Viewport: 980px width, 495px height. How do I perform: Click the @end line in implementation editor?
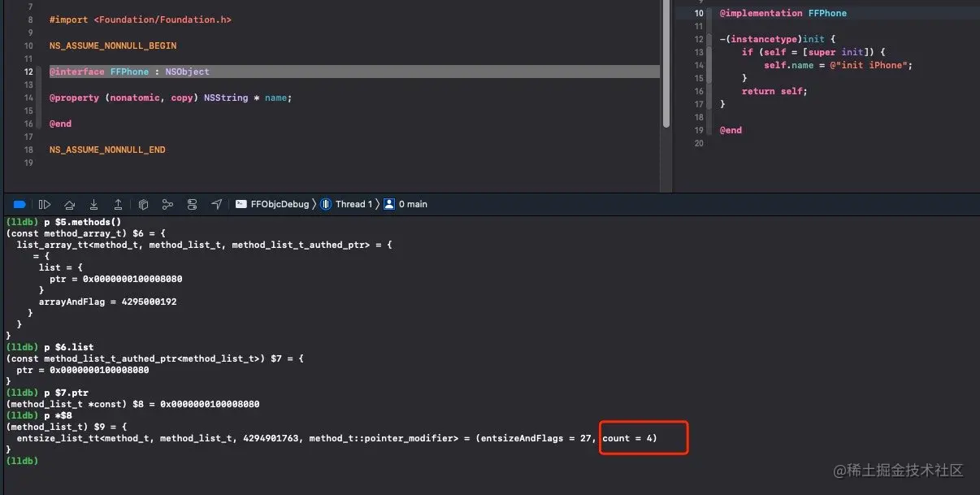tap(731, 130)
